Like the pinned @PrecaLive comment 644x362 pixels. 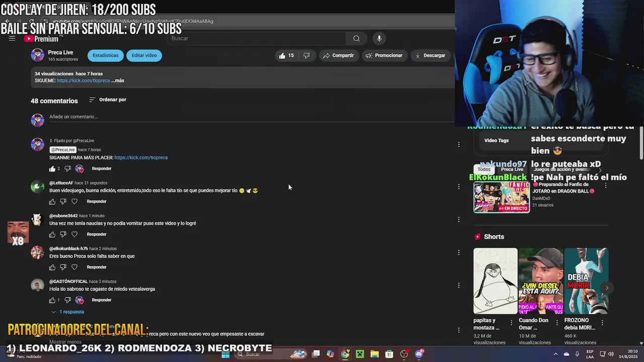52,169
